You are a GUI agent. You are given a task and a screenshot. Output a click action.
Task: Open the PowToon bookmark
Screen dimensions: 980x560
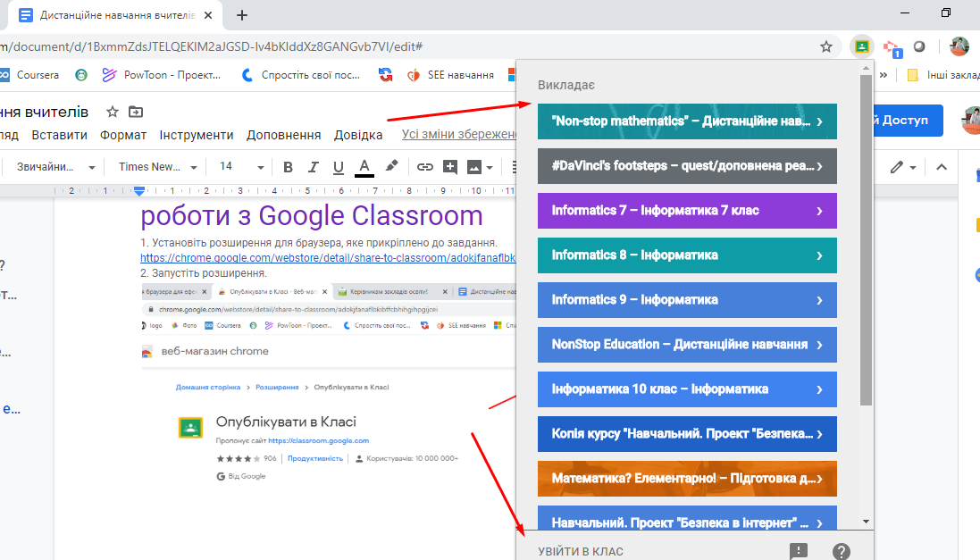click(x=162, y=75)
